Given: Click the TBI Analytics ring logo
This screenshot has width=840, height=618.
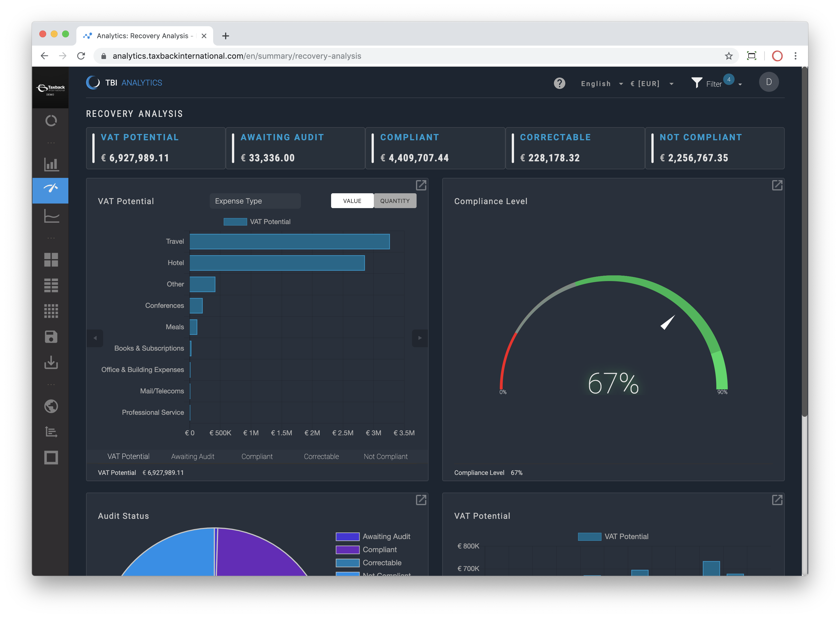Looking at the screenshot, I should coord(93,83).
